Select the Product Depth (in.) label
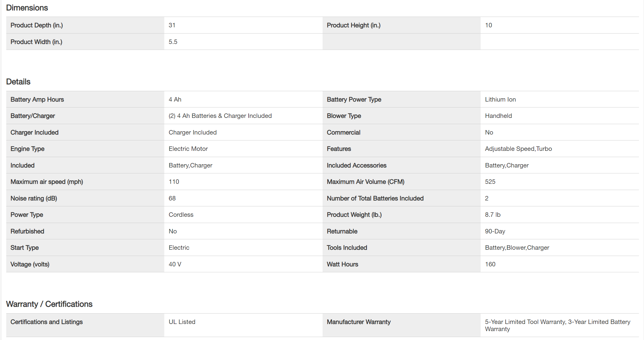 pos(37,25)
